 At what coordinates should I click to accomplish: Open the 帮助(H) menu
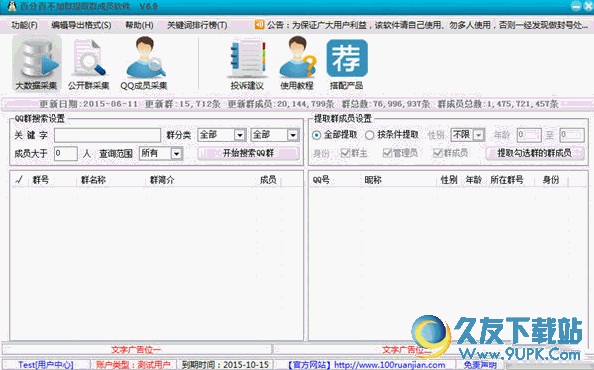click(x=139, y=25)
